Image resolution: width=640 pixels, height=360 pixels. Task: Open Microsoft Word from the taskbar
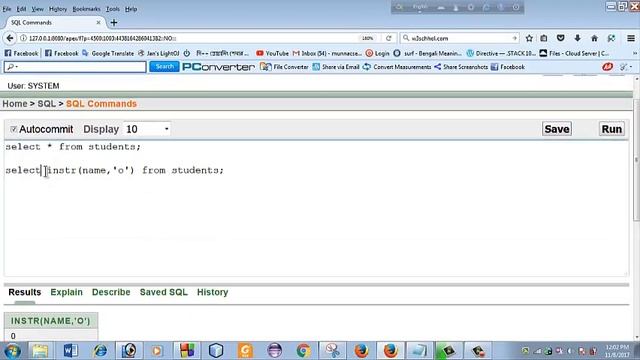tap(70, 351)
